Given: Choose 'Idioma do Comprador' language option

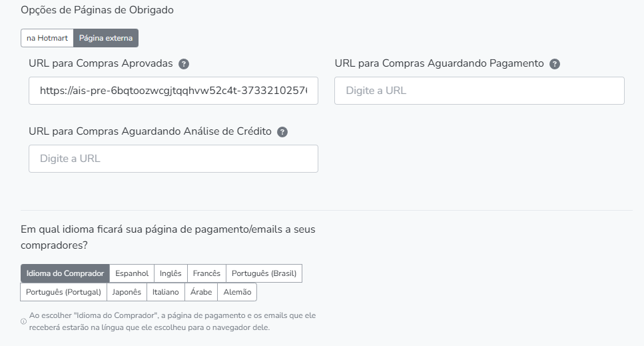Looking at the screenshot, I should pyautogui.click(x=65, y=273).
